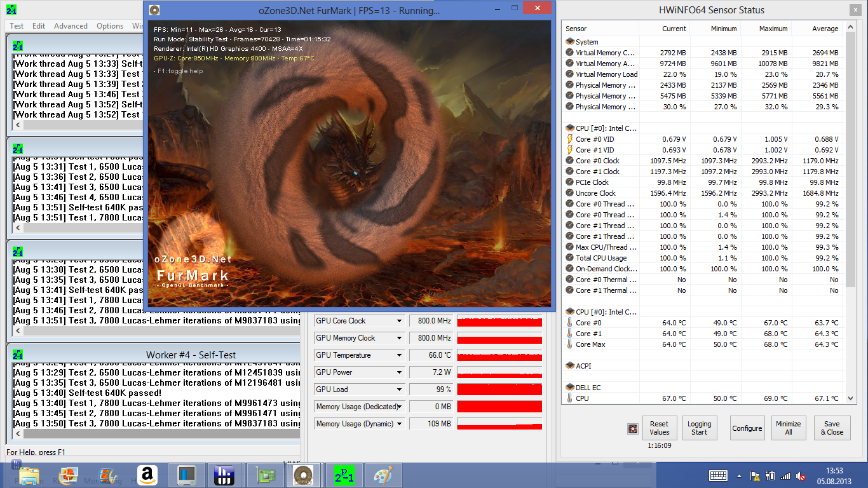868x488 pixels.
Task: Open the GPU Memory Clock sensor dropdown
Action: [400, 338]
